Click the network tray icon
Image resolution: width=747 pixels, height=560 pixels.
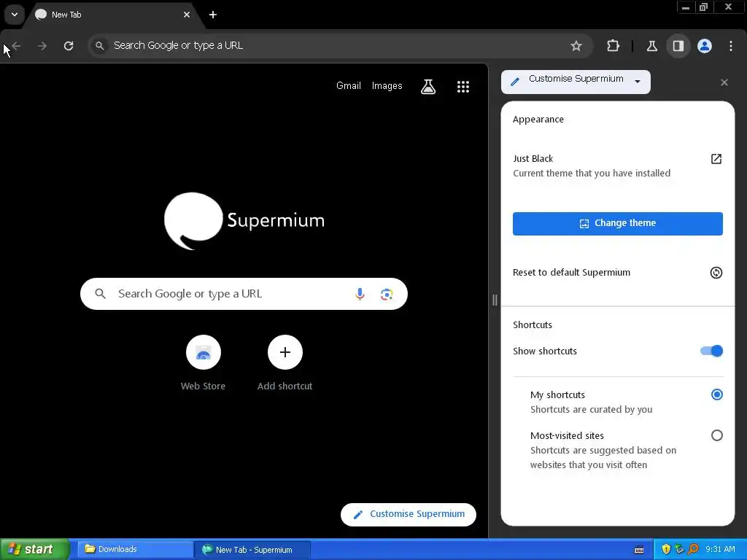pos(679,549)
